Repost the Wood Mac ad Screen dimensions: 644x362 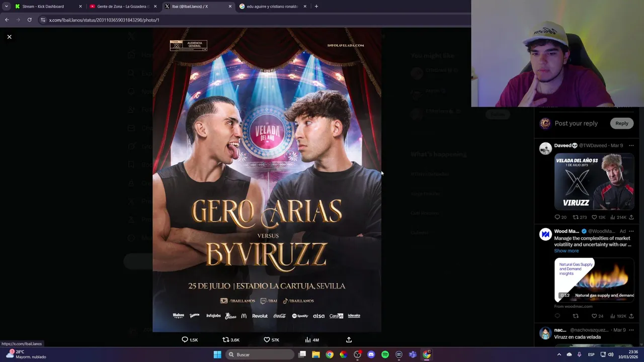coord(576,316)
